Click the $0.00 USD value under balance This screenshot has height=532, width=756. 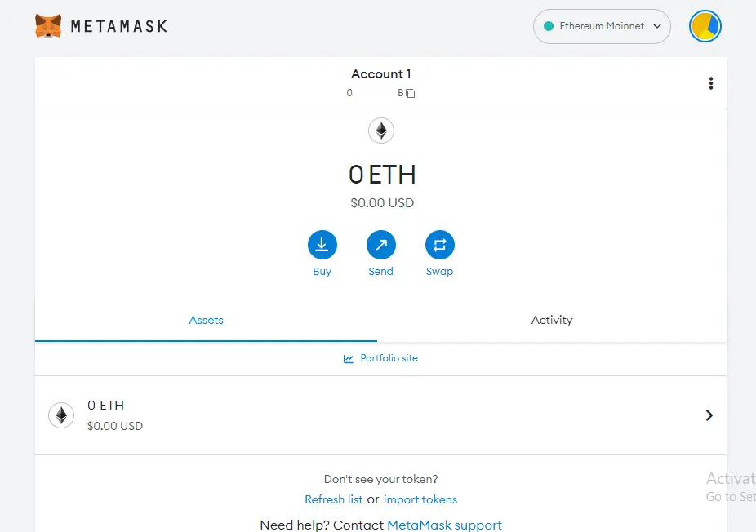[x=382, y=203]
